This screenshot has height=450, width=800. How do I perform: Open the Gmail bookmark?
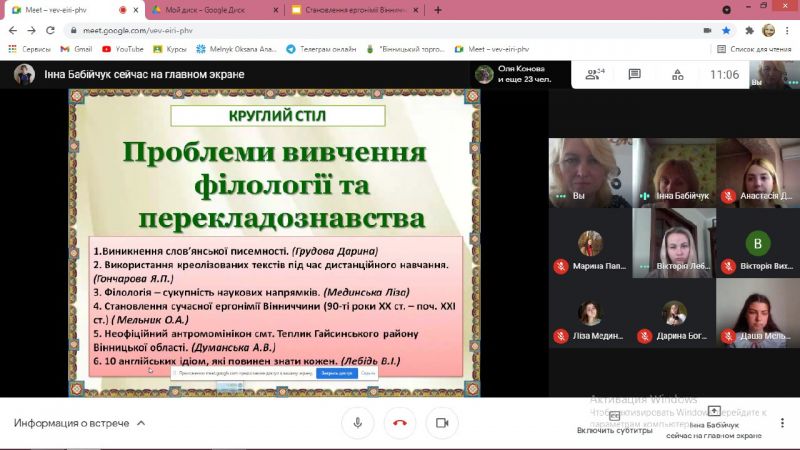click(76, 49)
